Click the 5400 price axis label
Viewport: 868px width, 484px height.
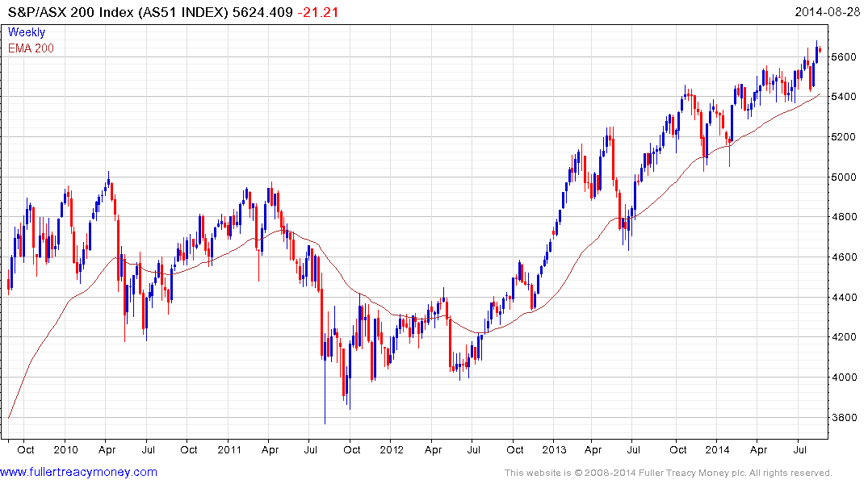[x=844, y=97]
